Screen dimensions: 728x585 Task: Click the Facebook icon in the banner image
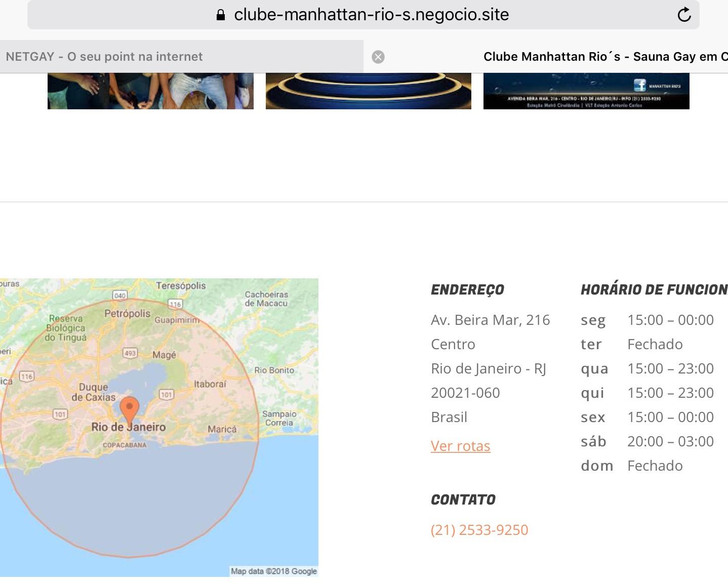640,85
